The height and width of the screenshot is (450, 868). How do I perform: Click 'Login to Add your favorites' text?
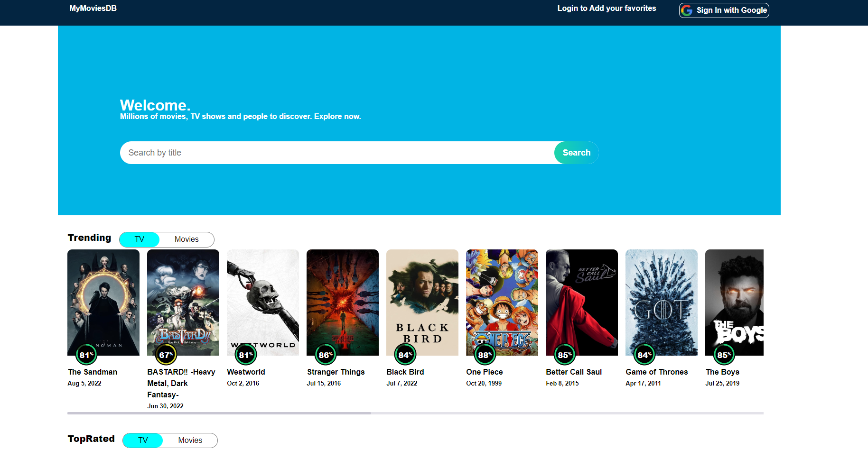pyautogui.click(x=607, y=8)
